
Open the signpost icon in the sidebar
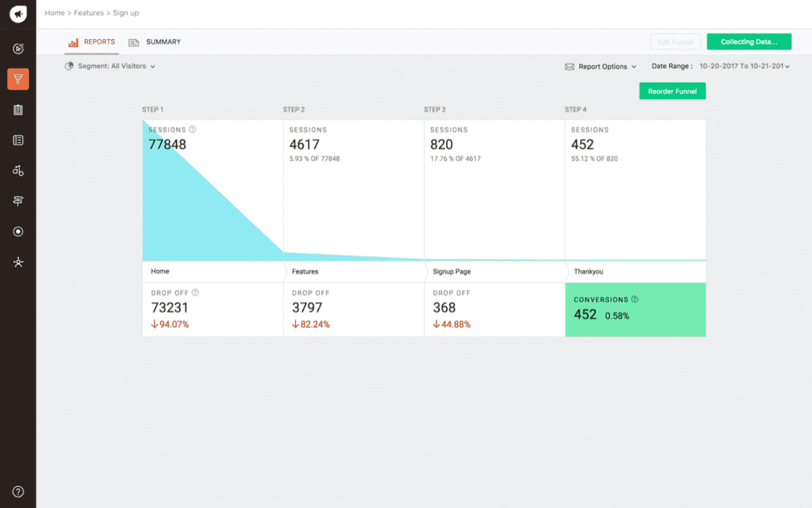(x=18, y=201)
